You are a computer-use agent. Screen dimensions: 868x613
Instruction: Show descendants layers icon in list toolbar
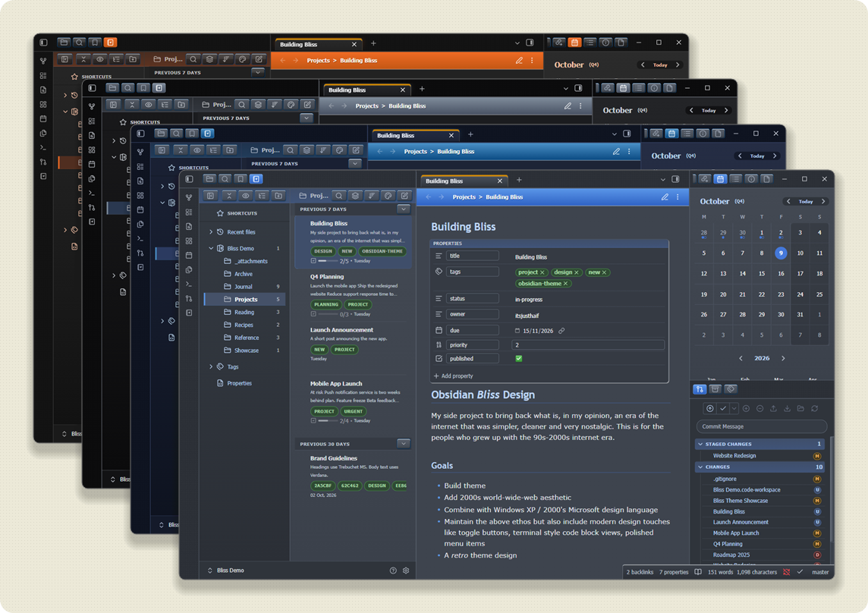point(355,196)
